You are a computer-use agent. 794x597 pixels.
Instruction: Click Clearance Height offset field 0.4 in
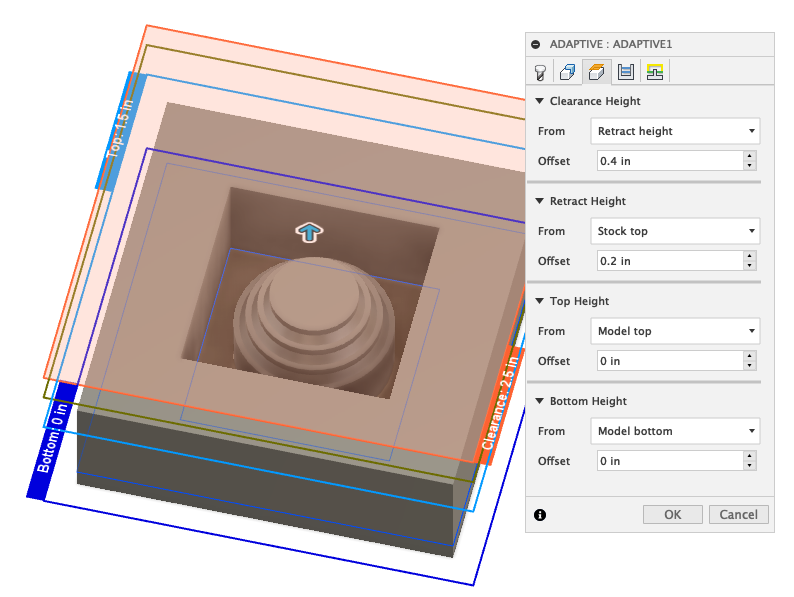pos(670,161)
